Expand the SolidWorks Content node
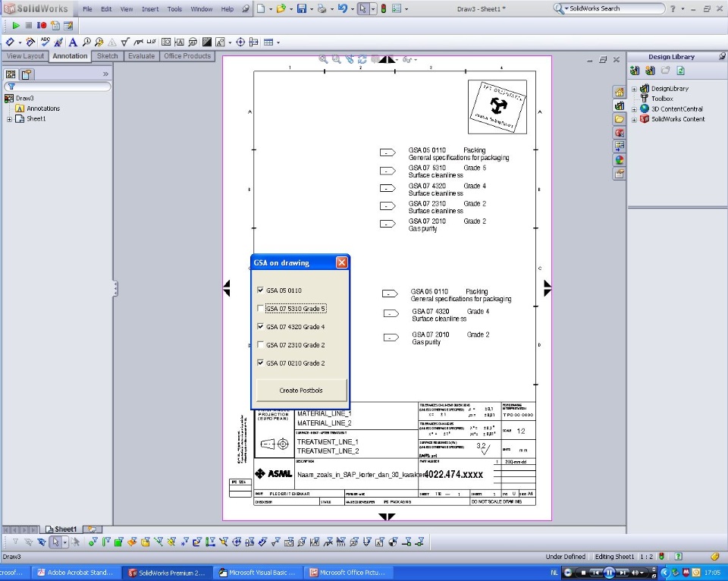The width and height of the screenshot is (728, 581). coord(634,119)
